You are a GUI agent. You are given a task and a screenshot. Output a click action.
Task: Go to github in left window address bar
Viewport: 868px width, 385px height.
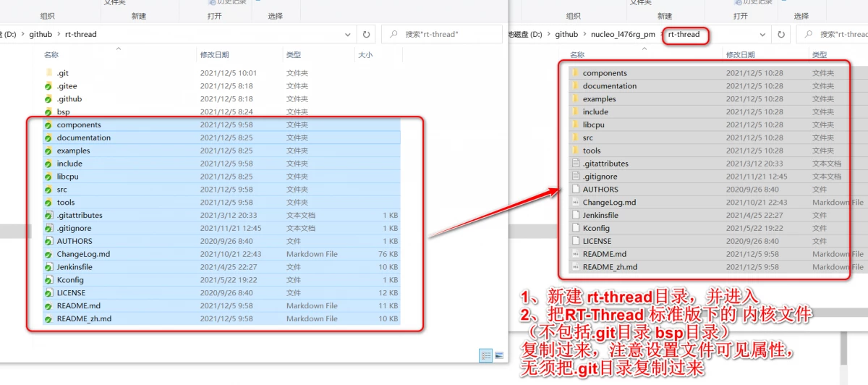[40, 34]
